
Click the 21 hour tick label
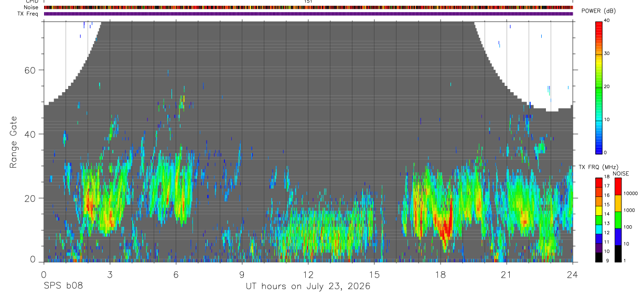tap(507, 274)
